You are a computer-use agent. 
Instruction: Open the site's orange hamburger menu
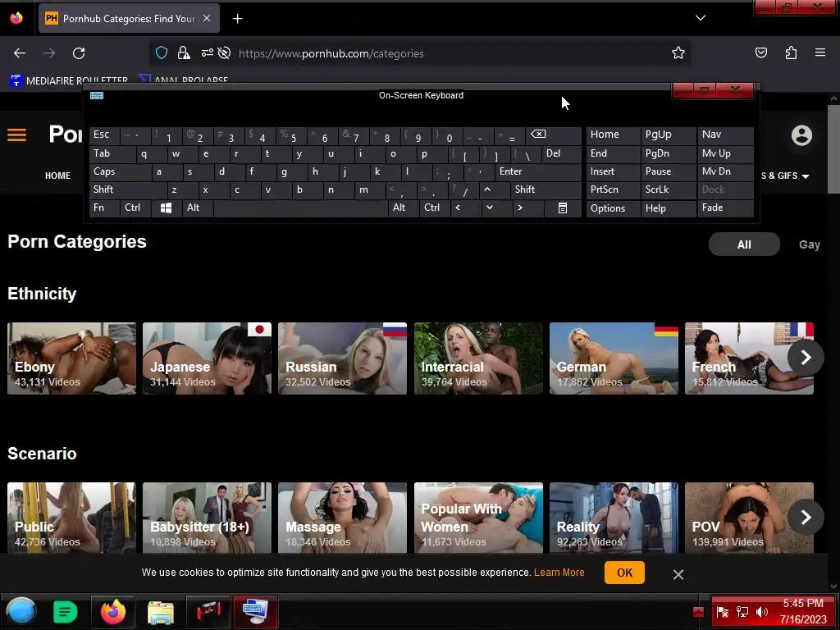pos(16,135)
